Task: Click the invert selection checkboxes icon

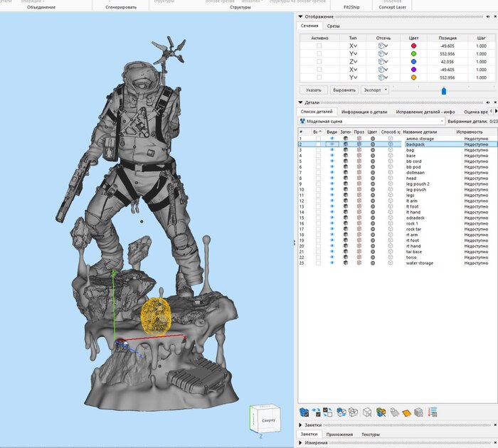Action: pyautogui.click(x=327, y=412)
